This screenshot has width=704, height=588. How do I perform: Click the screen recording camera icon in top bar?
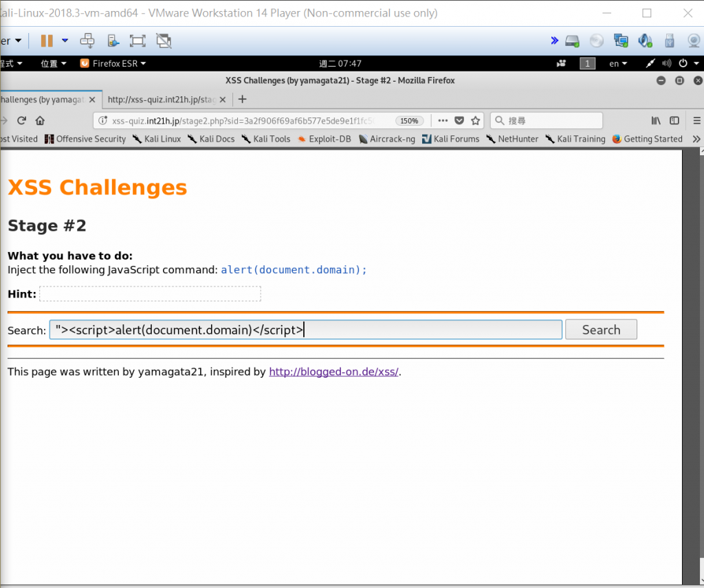click(561, 63)
